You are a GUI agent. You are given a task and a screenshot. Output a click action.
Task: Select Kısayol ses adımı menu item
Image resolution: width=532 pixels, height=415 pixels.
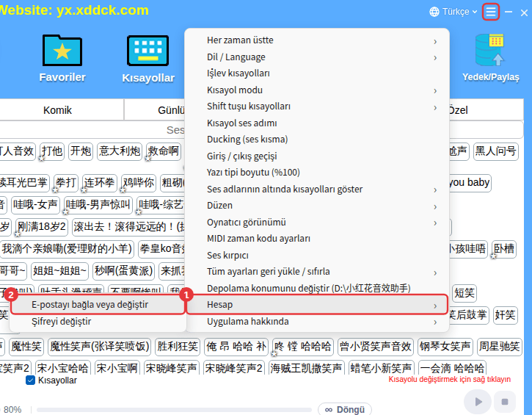point(317,123)
